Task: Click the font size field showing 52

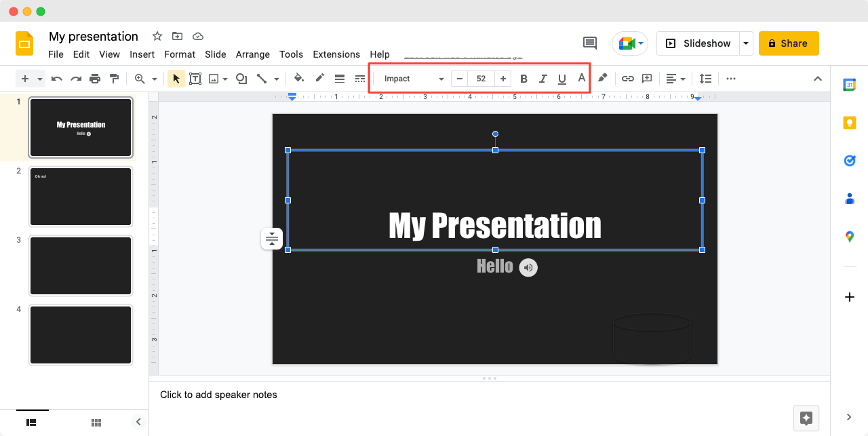Action: click(481, 79)
